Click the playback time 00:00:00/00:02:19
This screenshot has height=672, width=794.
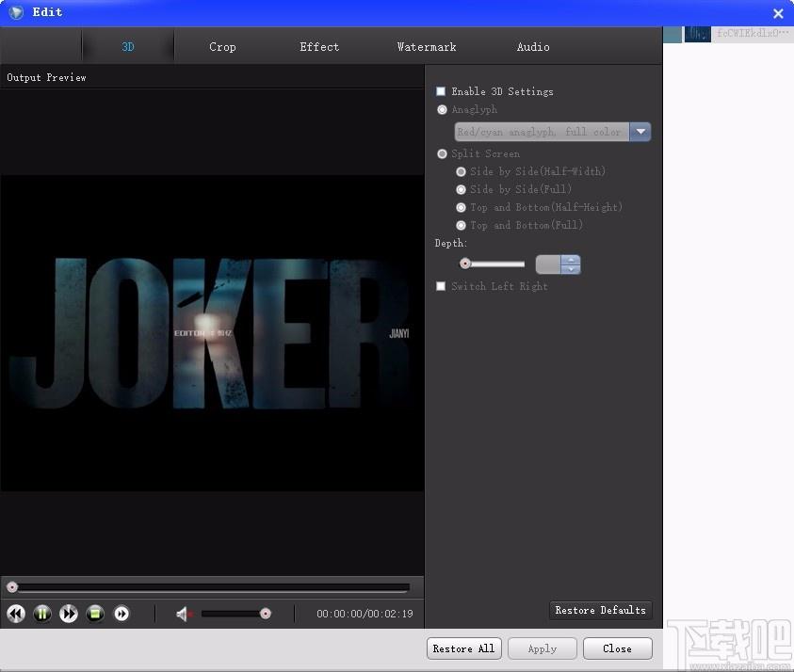point(365,614)
